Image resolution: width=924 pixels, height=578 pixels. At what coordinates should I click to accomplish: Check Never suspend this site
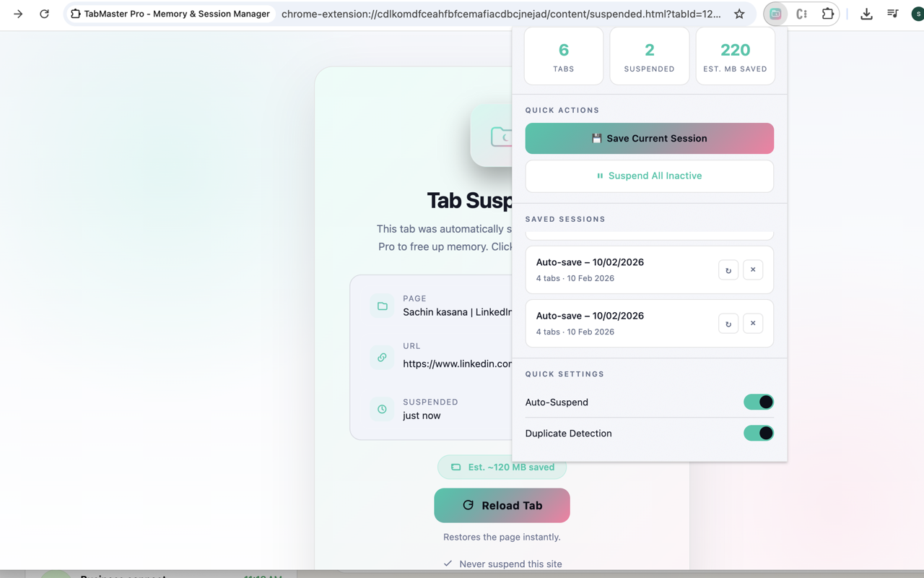(448, 564)
